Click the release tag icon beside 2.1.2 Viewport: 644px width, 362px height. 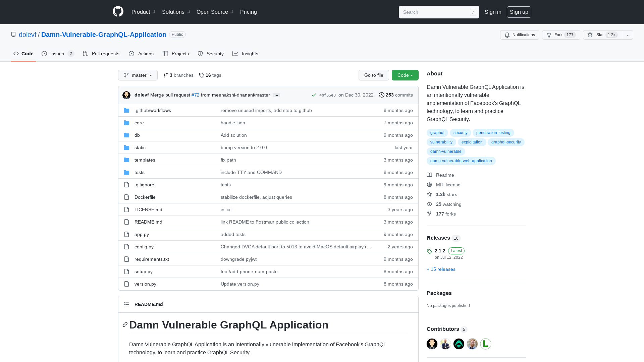[x=429, y=251]
